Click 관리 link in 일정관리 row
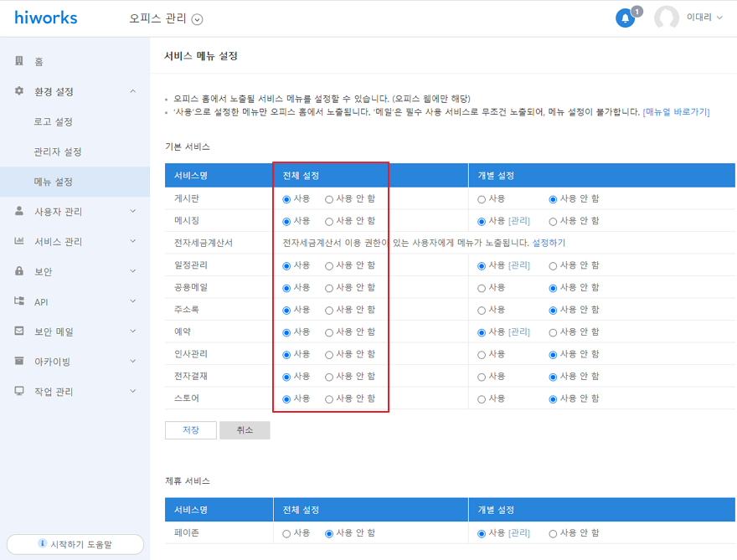The width and height of the screenshot is (737, 560). point(519,265)
